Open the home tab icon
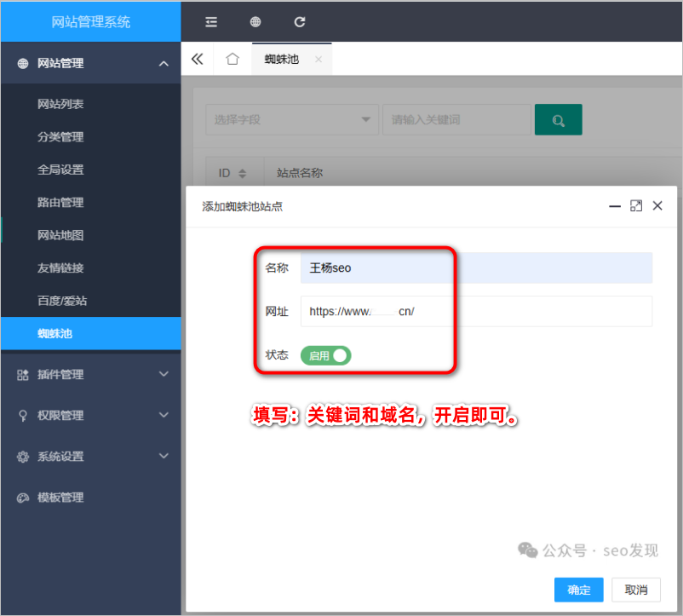The width and height of the screenshot is (683, 616). pos(232,59)
